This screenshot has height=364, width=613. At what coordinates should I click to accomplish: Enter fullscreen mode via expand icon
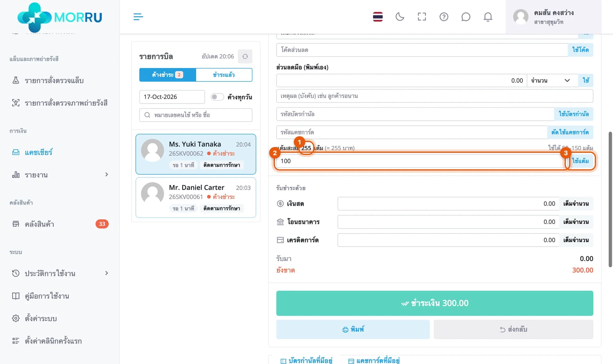pos(422,17)
